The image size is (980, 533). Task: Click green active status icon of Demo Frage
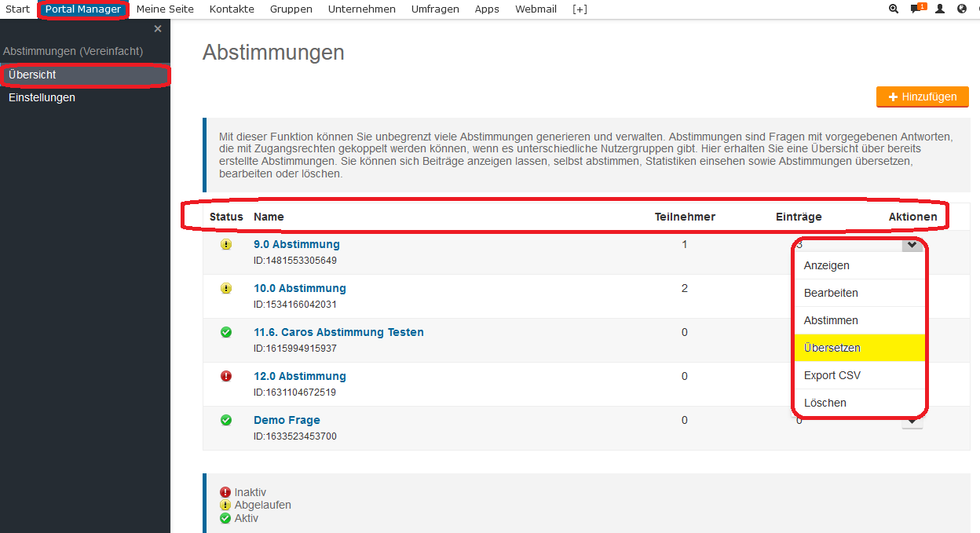[x=226, y=421]
